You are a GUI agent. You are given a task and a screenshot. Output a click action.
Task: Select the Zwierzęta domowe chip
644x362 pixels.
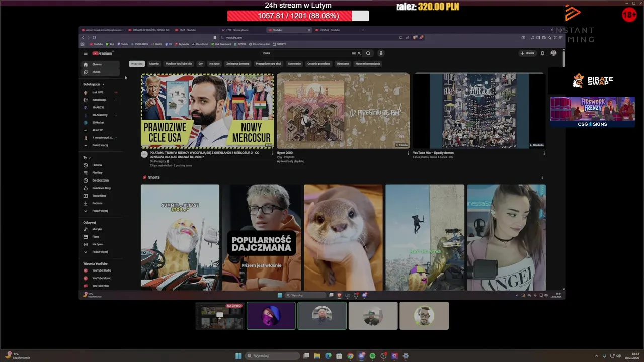[238, 64]
